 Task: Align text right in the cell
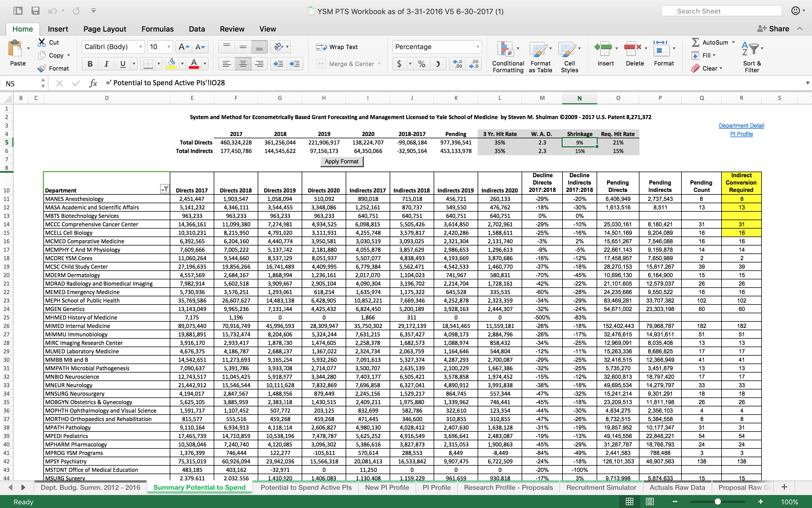[x=259, y=64]
